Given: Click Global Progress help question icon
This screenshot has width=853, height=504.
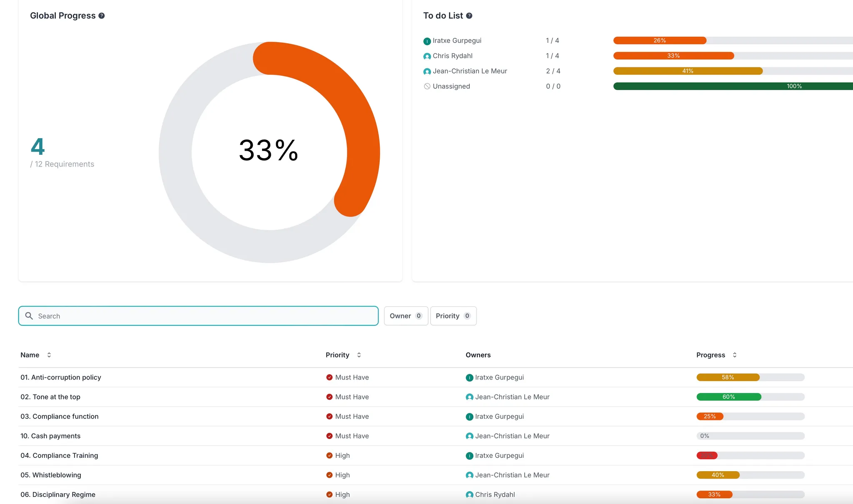Looking at the screenshot, I should coord(102,16).
